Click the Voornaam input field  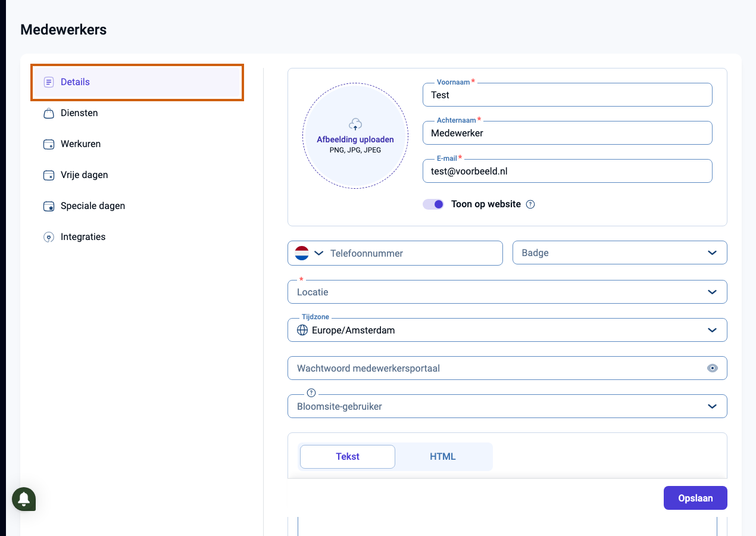click(x=567, y=95)
